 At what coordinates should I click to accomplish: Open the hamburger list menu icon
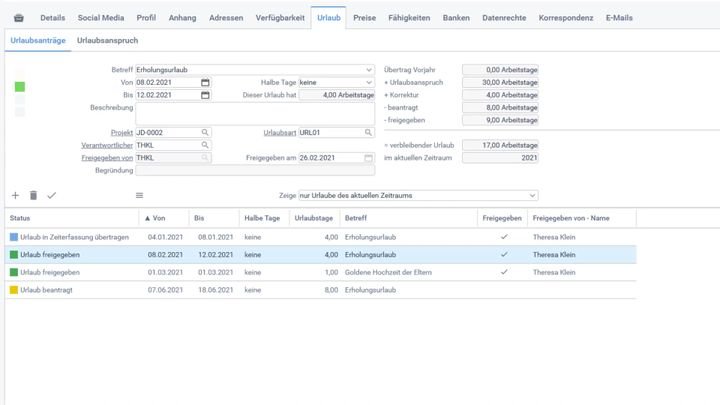click(139, 195)
